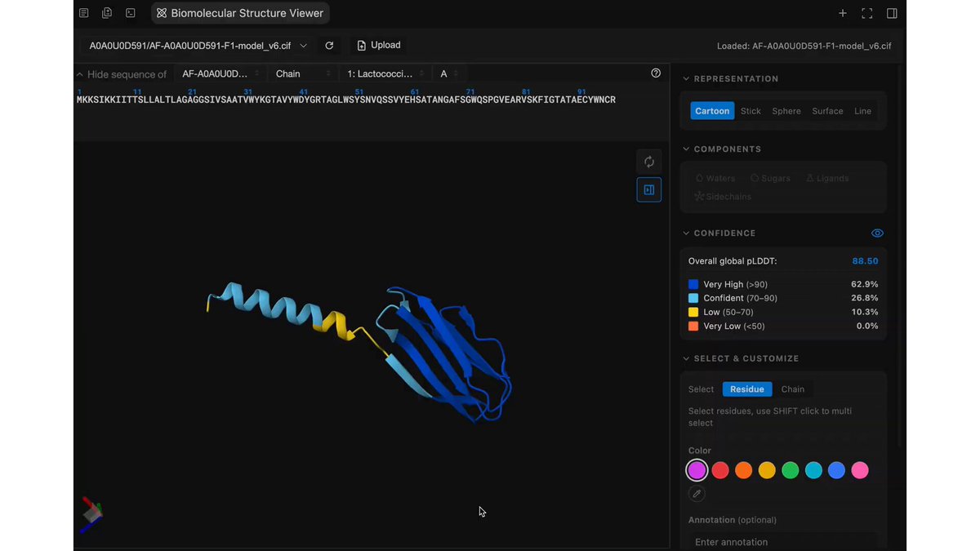The height and width of the screenshot is (551, 980).
Task: Select Surface representation
Action: [x=827, y=111]
